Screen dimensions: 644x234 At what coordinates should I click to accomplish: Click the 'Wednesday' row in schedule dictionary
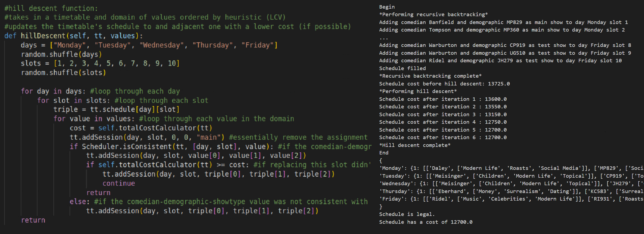point(511,184)
